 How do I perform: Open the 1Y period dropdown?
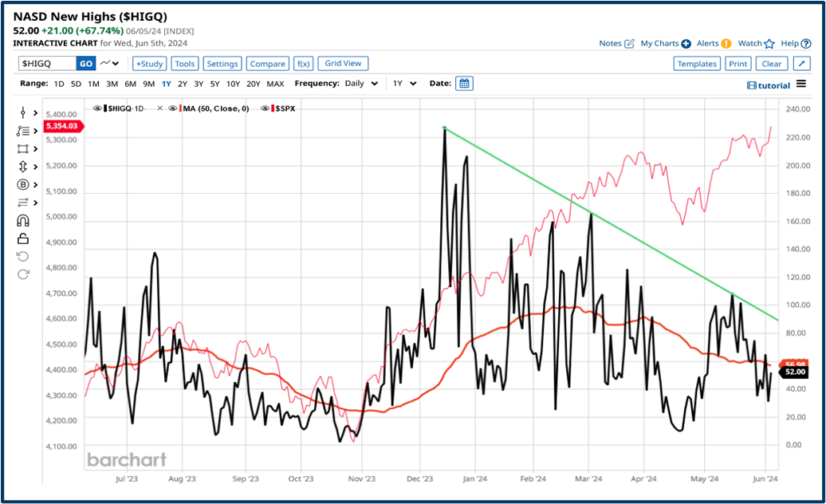pos(405,83)
